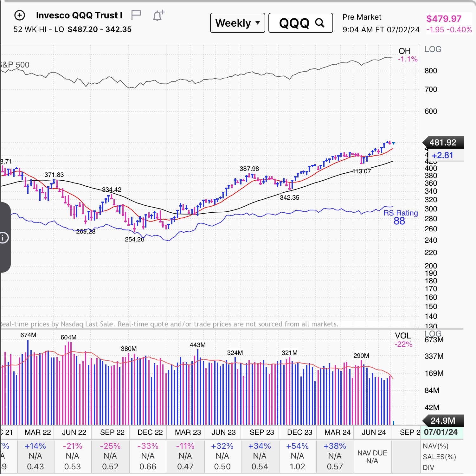Set a price alert with bell icon

point(158,15)
